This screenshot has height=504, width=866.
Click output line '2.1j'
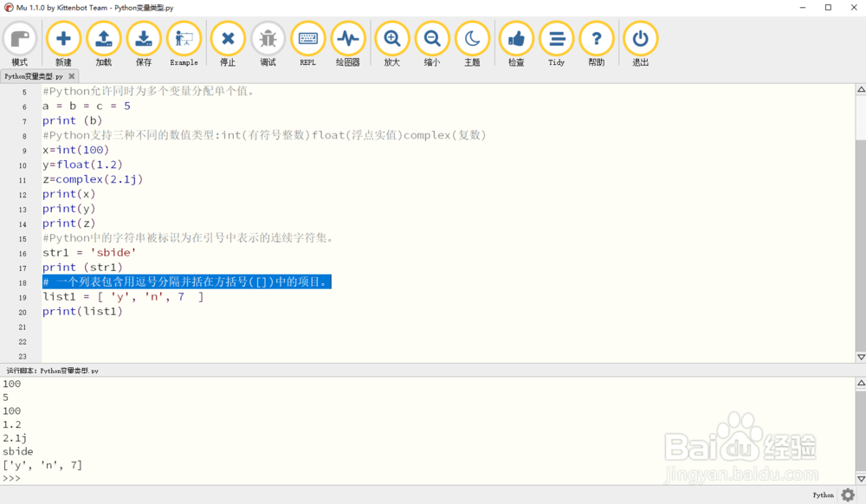point(15,438)
